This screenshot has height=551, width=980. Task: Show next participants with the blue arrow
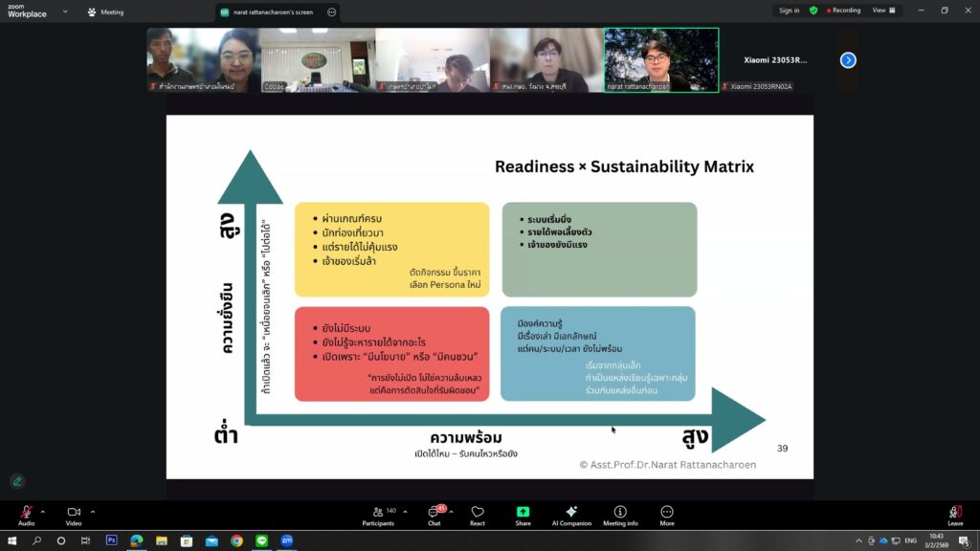pos(848,59)
